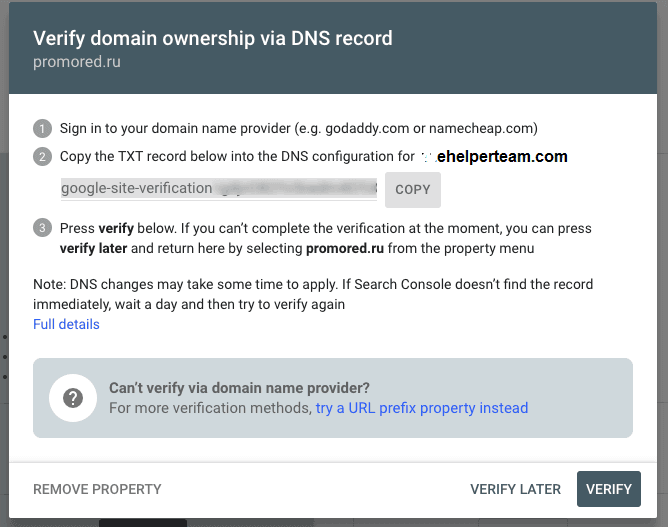The height and width of the screenshot is (527, 668).
Task: Open the Full details link
Action: click(66, 324)
